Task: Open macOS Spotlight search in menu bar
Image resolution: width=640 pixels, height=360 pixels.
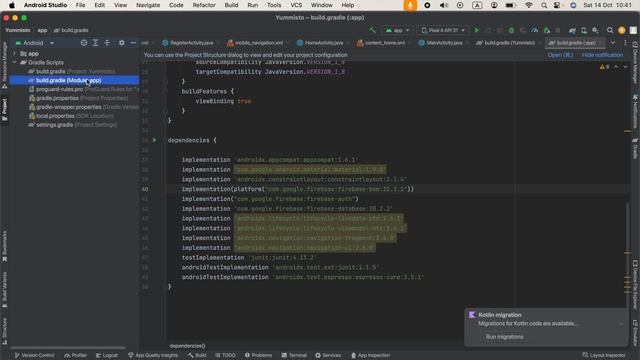Action: pos(544,5)
